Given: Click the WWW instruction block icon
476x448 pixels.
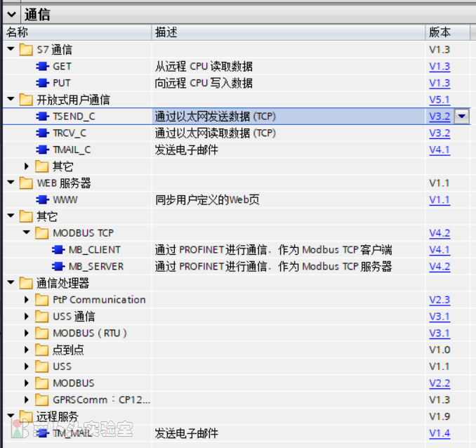Looking at the screenshot, I should click(43, 199).
